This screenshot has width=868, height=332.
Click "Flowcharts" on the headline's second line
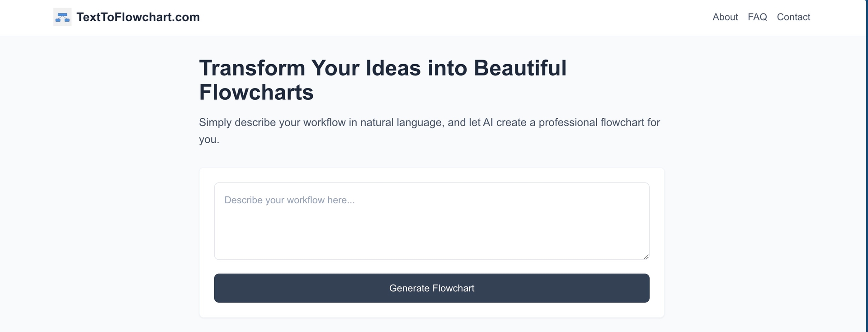tap(256, 93)
